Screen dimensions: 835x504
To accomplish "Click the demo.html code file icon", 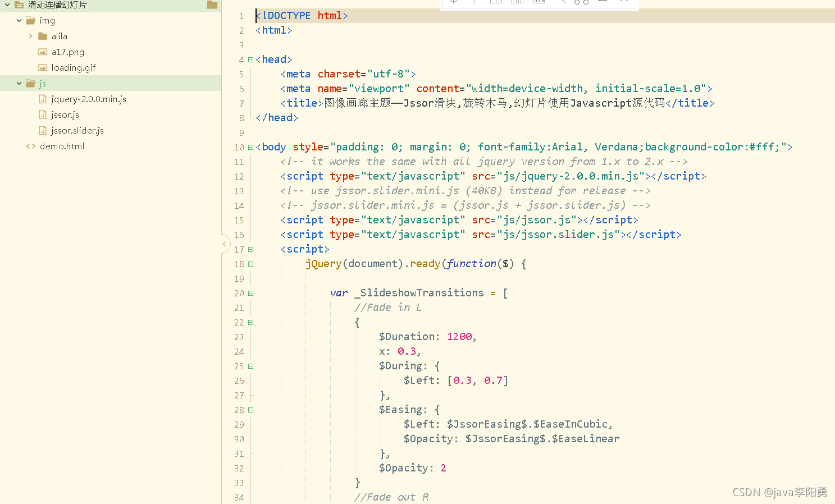I will (x=31, y=146).
